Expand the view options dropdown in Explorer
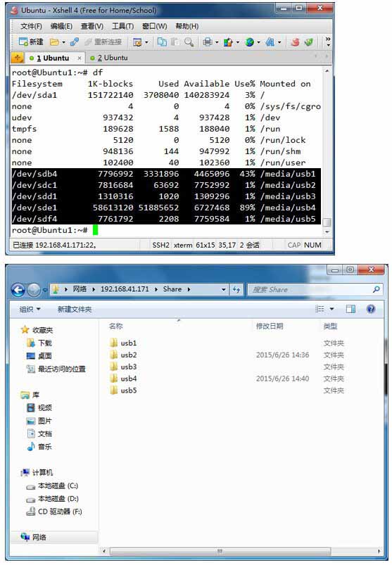The width and height of the screenshot is (392, 565). (x=332, y=309)
